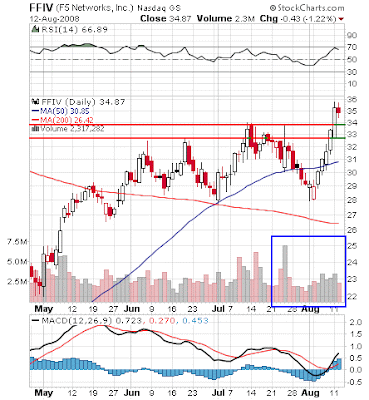Screen dimensions: 369x400
Task: Click the volume bars icon in the legend
Action: 34,128
